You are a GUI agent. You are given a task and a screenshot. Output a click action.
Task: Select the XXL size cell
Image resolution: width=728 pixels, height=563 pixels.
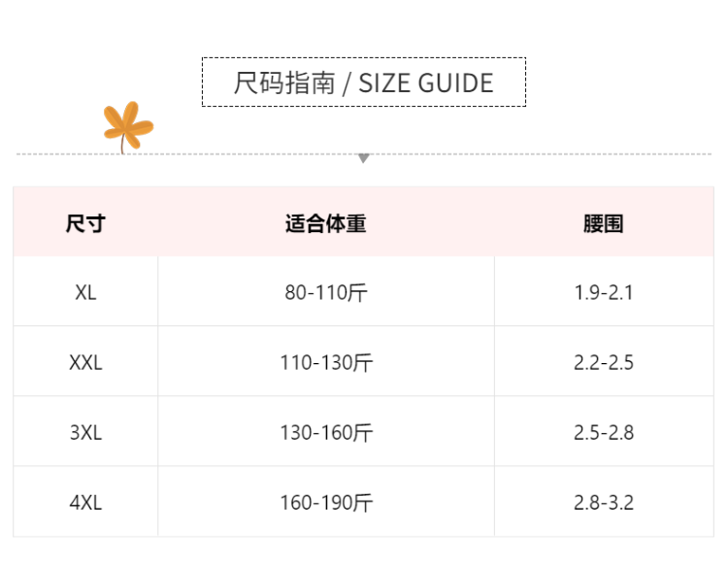pos(85,363)
